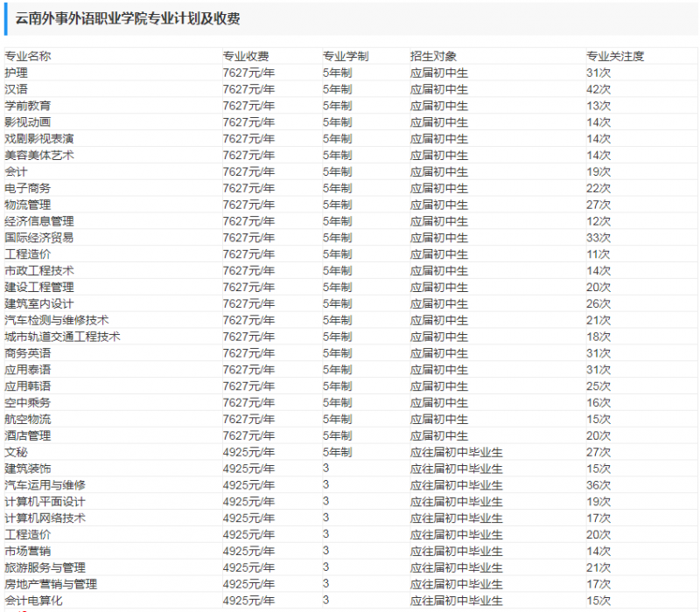Click the 专业收费 column header
The height and width of the screenshot is (612, 700).
(246, 56)
